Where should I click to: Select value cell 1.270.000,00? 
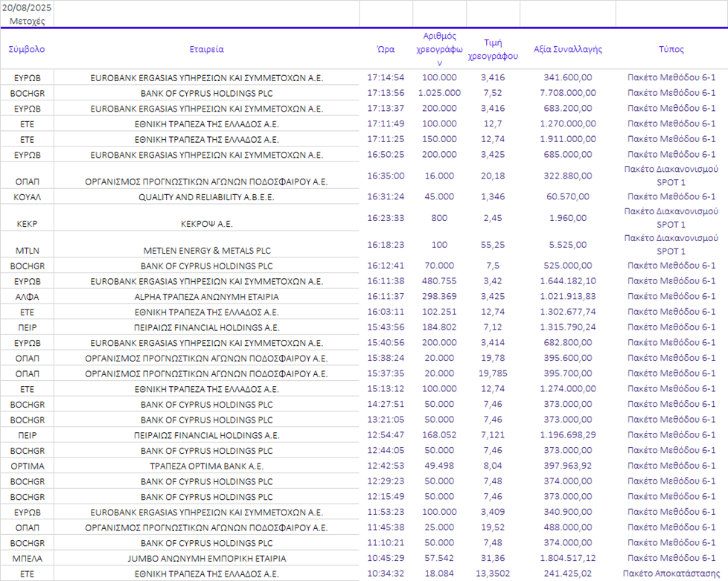[568, 123]
